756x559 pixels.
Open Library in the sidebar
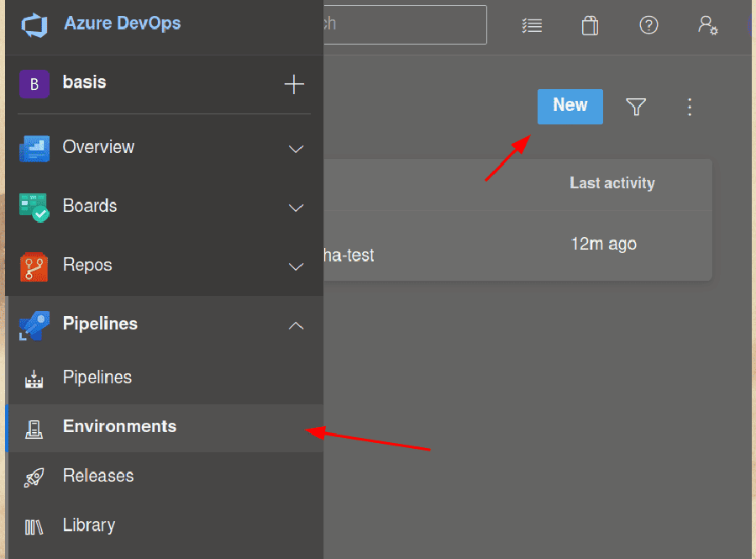pyautogui.click(x=89, y=525)
